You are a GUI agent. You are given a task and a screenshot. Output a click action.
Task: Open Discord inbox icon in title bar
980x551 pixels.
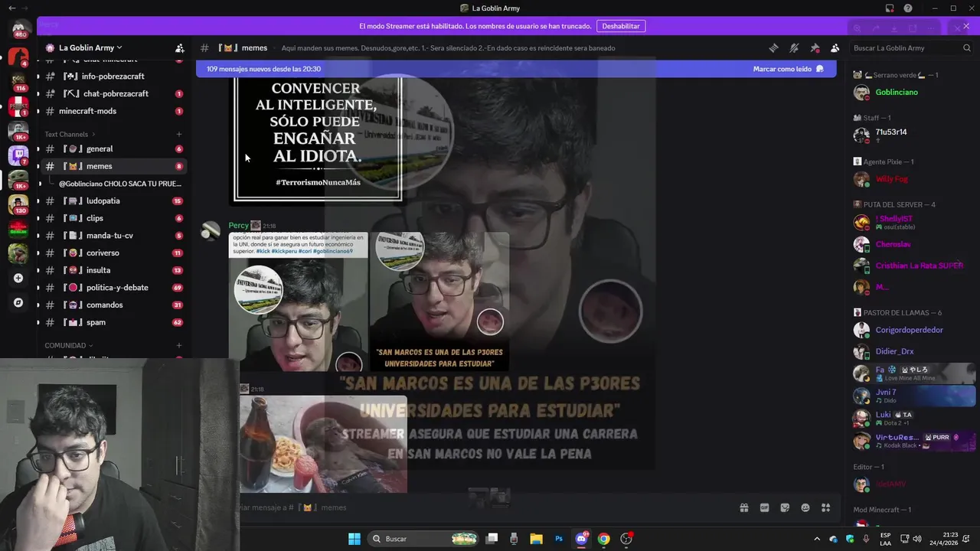coord(890,8)
